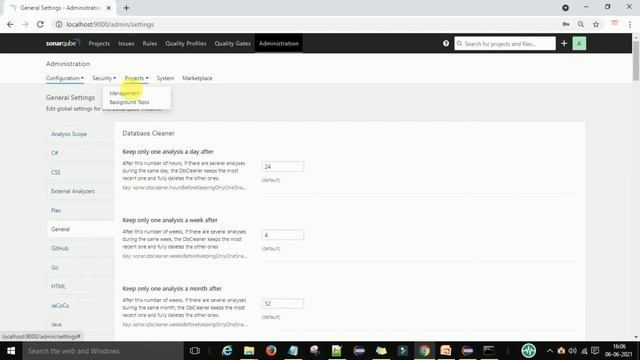Open the Chrome three-dot menu
Image resolution: width=640 pixels, height=360 pixels.
(630, 24)
